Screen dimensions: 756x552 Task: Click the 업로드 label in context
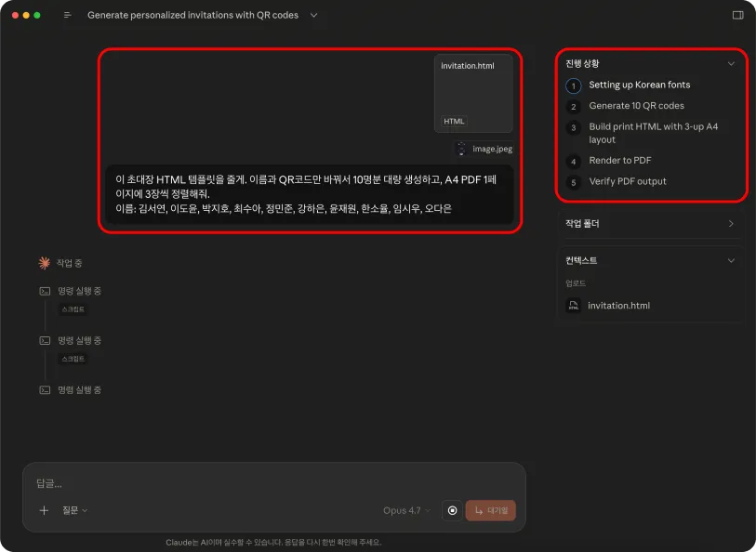576,283
